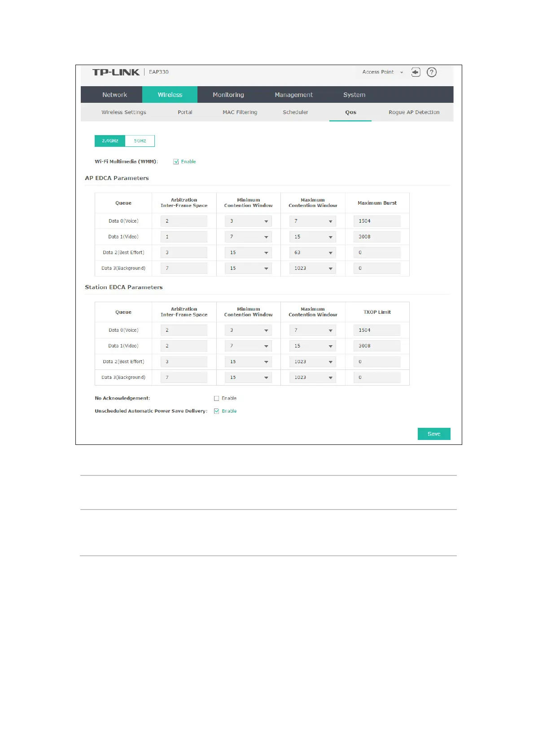Open Station Background Maximum Contention Window dropdown

click(313, 377)
